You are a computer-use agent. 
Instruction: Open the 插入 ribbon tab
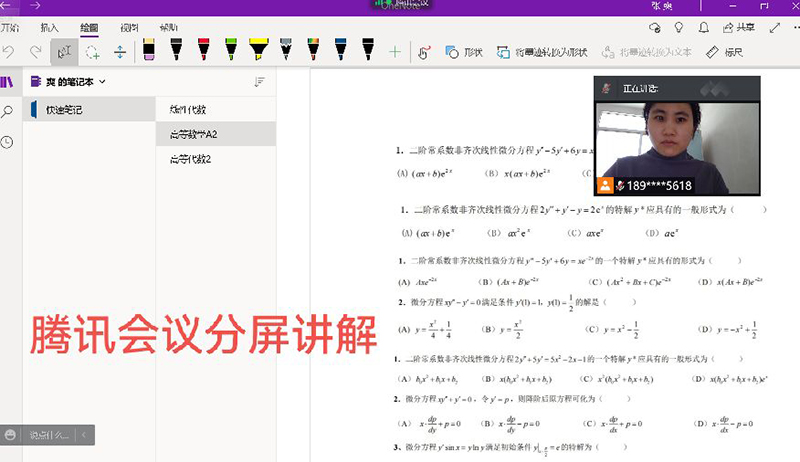click(49, 28)
